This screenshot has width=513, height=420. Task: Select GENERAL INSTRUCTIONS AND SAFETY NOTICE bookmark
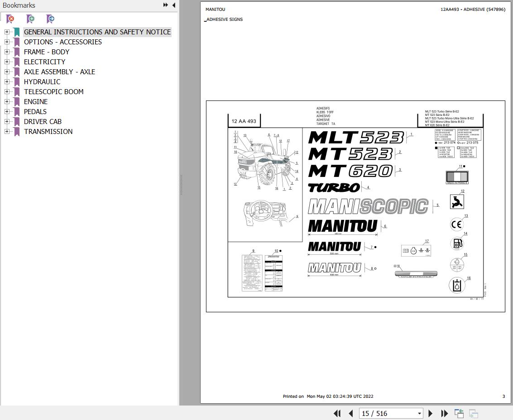point(97,32)
